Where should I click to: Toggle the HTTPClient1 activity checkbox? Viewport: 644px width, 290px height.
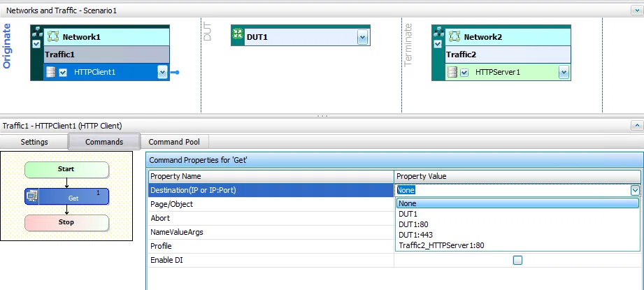[x=63, y=73]
